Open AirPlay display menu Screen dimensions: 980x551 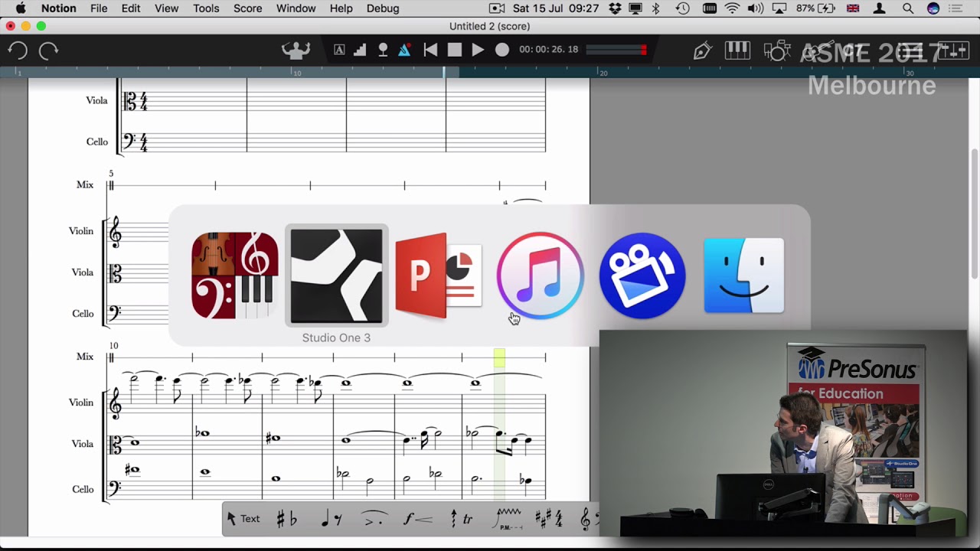tap(779, 8)
